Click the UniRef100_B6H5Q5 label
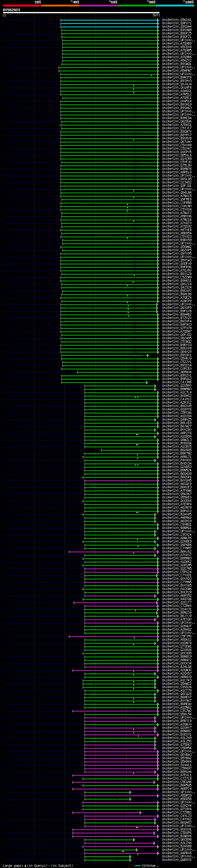Screen dimensions: 197x868 [177, 785]
